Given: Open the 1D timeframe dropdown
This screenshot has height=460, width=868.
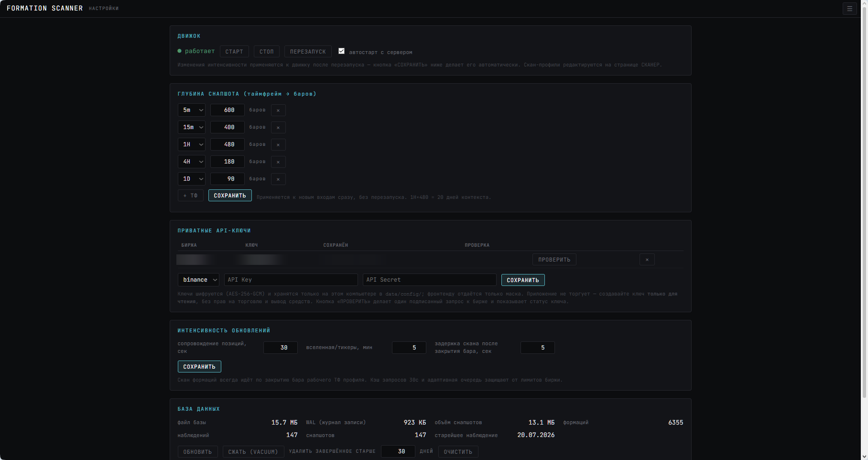Looking at the screenshot, I should click(192, 179).
